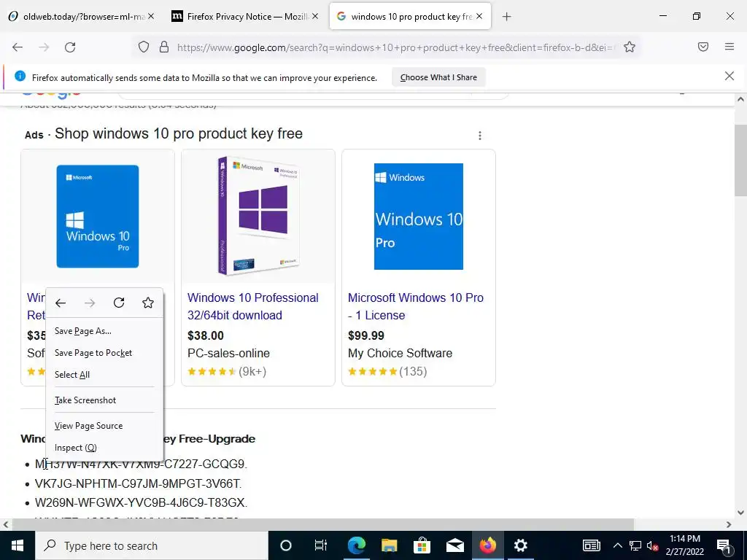Click the vertical scrollbar thumb
747x560 pixels.
click(740, 160)
